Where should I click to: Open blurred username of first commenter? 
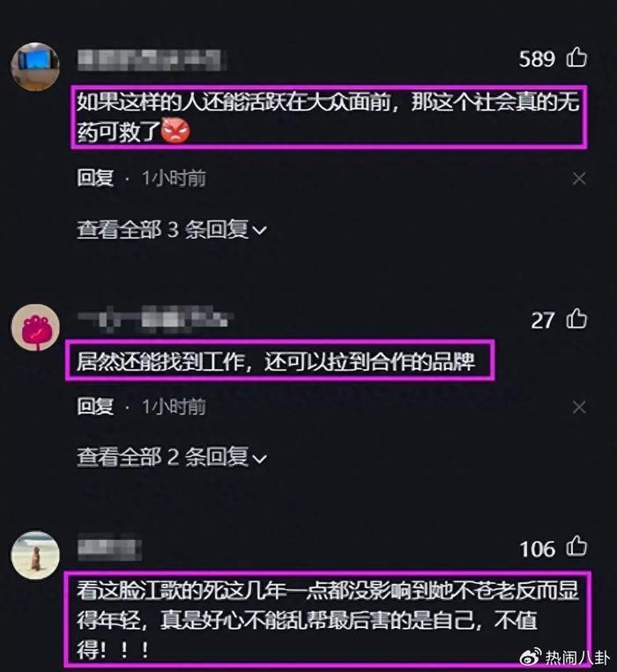(x=152, y=60)
